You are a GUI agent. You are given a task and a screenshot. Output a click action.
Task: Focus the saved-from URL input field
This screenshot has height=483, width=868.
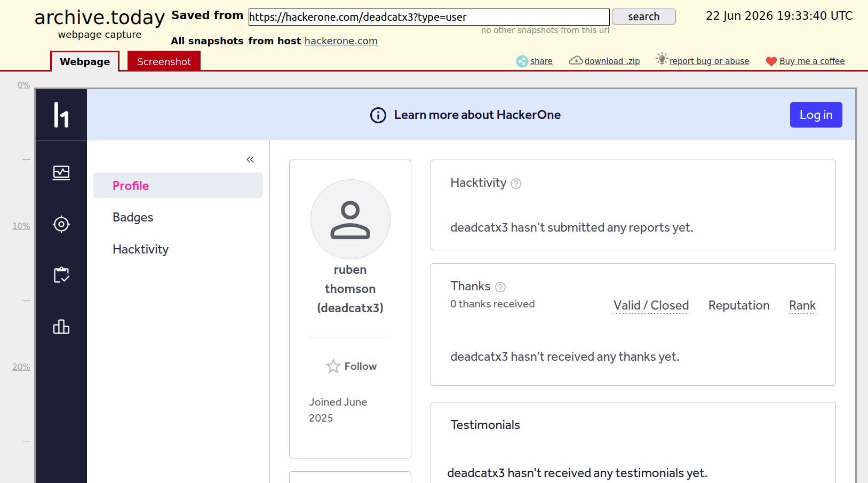point(429,17)
